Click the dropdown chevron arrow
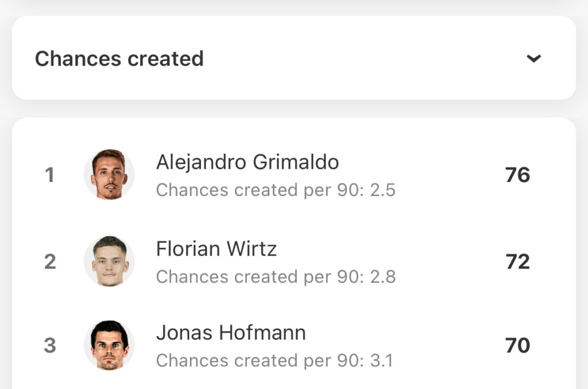 [x=533, y=59]
